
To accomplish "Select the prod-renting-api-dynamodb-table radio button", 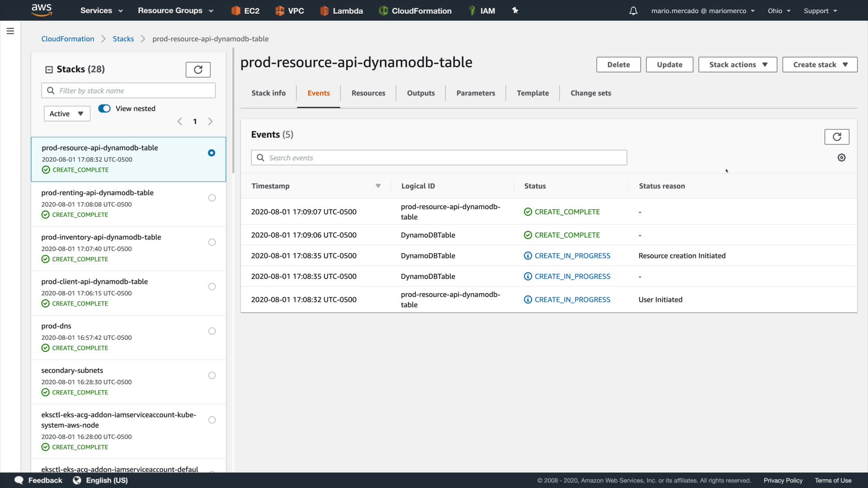I will coord(212,198).
